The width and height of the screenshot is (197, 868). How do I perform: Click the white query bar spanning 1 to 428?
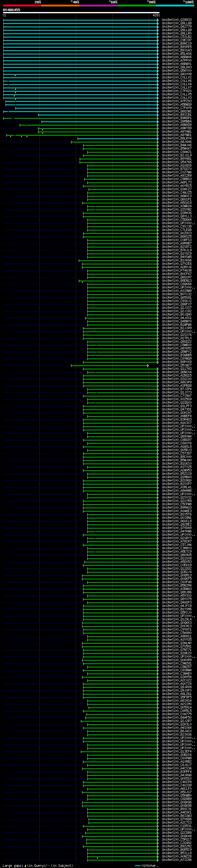(81, 12)
